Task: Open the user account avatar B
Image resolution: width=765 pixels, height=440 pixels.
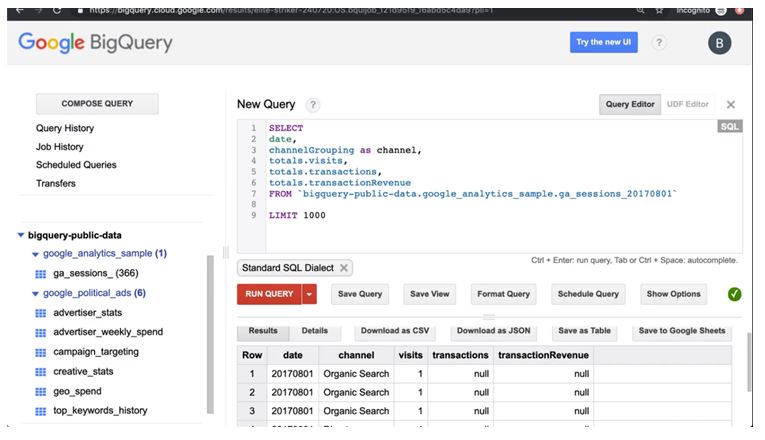Action: (x=719, y=43)
